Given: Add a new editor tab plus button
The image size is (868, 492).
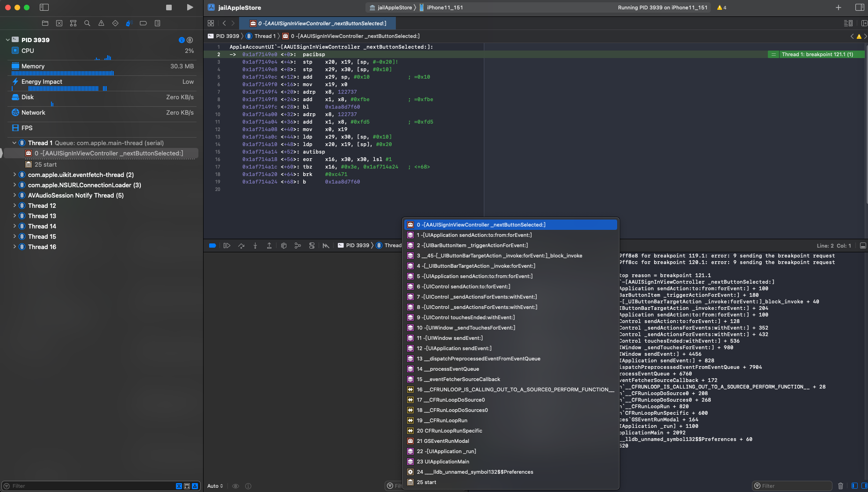Looking at the screenshot, I should pyautogui.click(x=838, y=7).
